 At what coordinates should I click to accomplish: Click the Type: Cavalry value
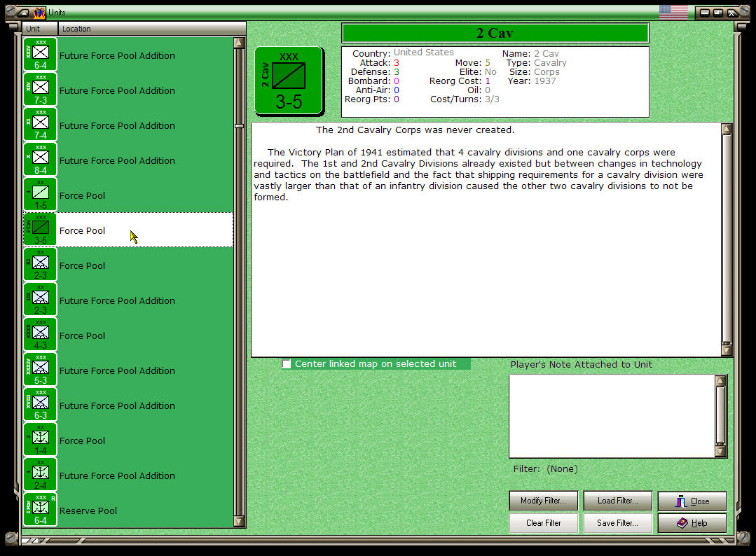[x=550, y=62]
